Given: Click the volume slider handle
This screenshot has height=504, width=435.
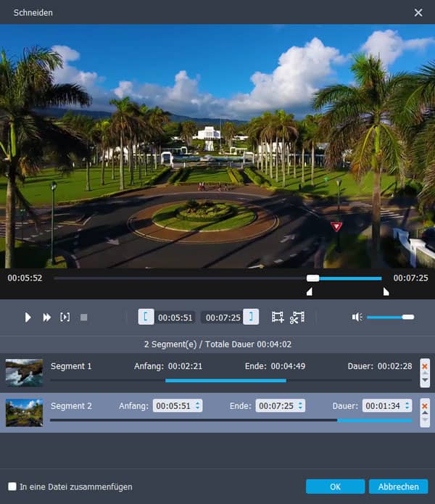Looking at the screenshot, I should [407, 317].
